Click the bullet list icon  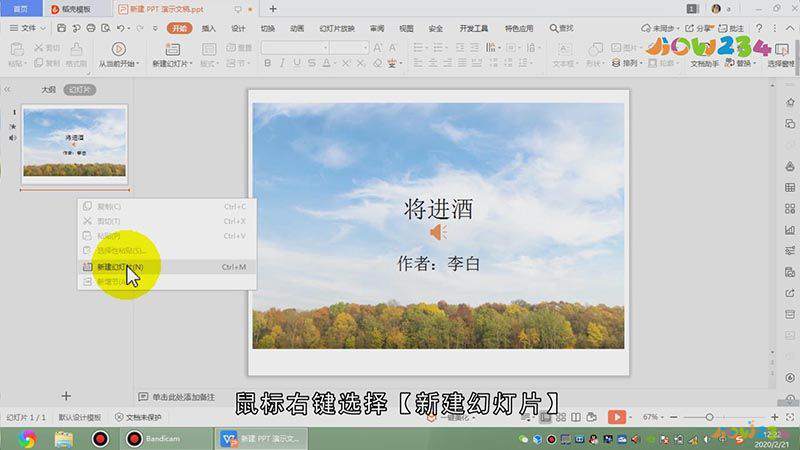418,48
